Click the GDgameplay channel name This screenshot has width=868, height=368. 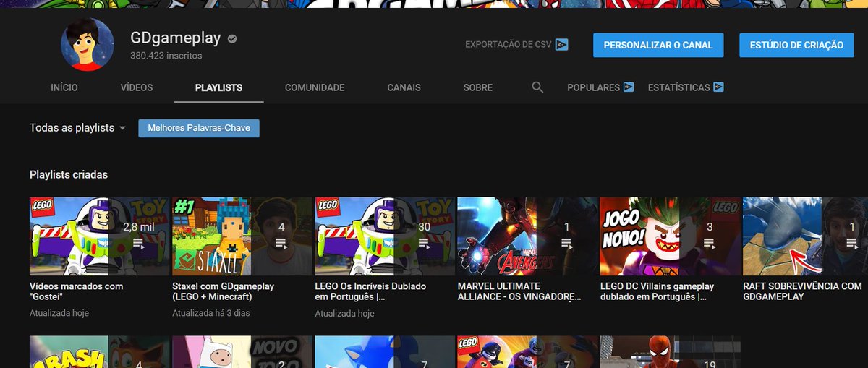(x=176, y=38)
